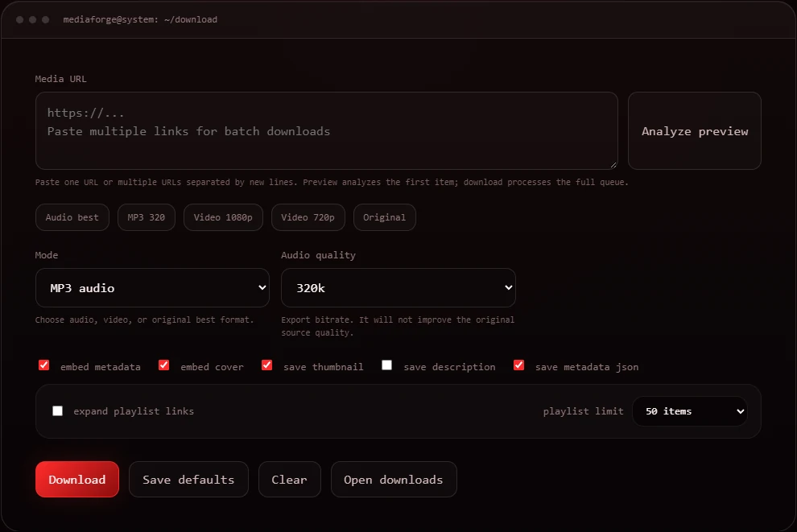The width and height of the screenshot is (797, 532).
Task: Select the Audio best preset
Action: [72, 217]
